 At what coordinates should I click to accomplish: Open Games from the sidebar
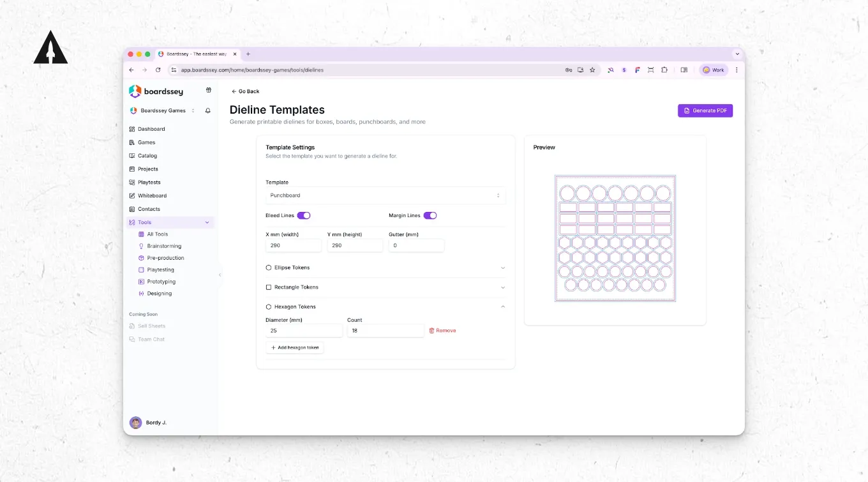146,142
